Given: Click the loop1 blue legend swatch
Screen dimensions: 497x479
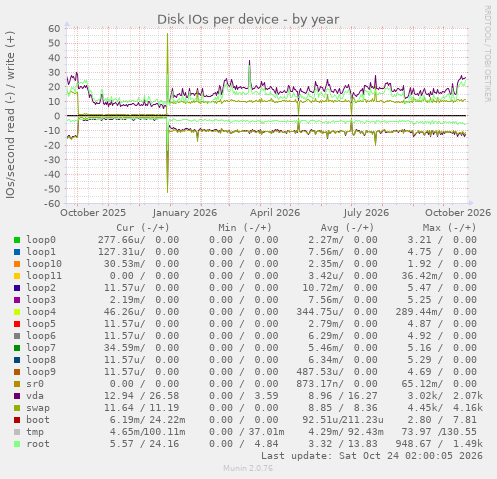Looking at the screenshot, I should (x=17, y=252).
